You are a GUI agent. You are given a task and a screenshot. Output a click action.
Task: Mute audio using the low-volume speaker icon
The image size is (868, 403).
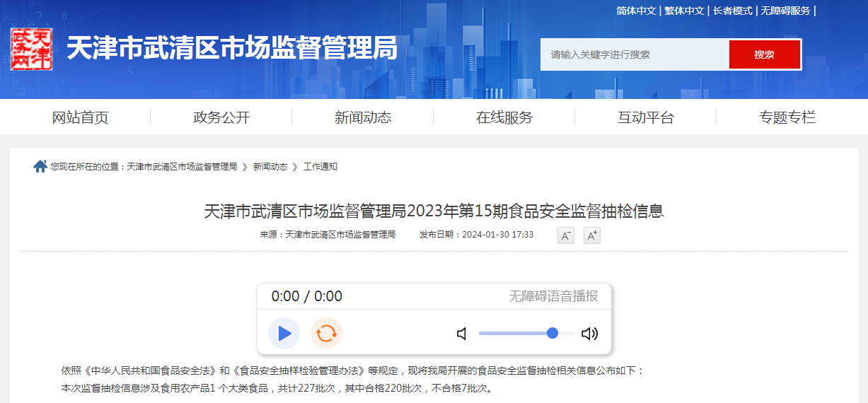click(x=462, y=334)
